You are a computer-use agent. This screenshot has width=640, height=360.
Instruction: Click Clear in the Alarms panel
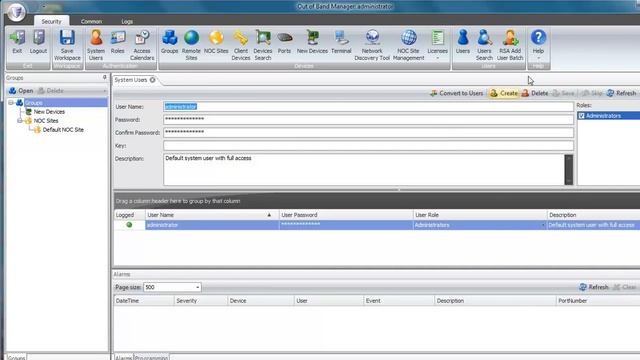click(x=624, y=287)
